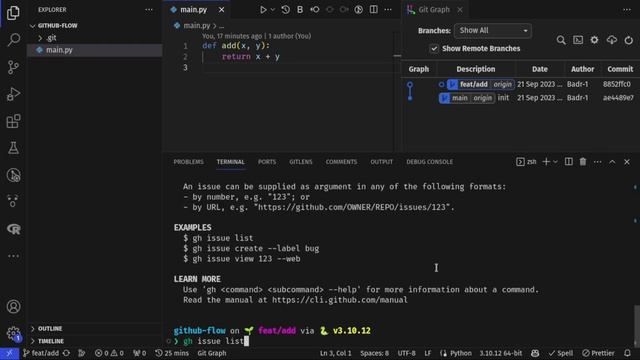Screen dimensions: 640x360
Task: Collapse the GITHUB-FLOW folder section
Action: tap(94, 26)
